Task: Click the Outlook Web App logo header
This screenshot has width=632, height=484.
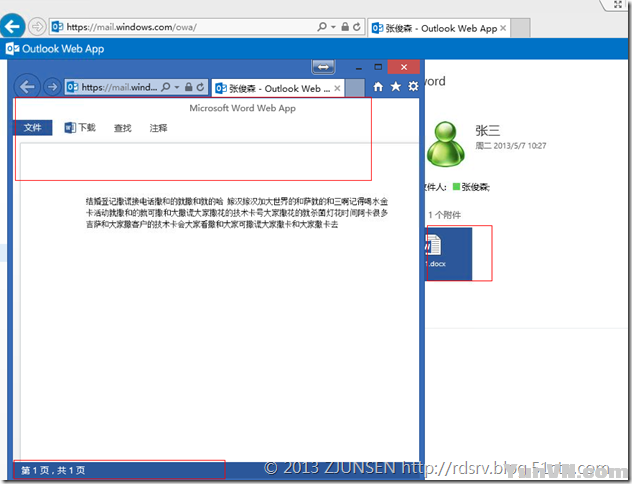Action: click(55, 49)
